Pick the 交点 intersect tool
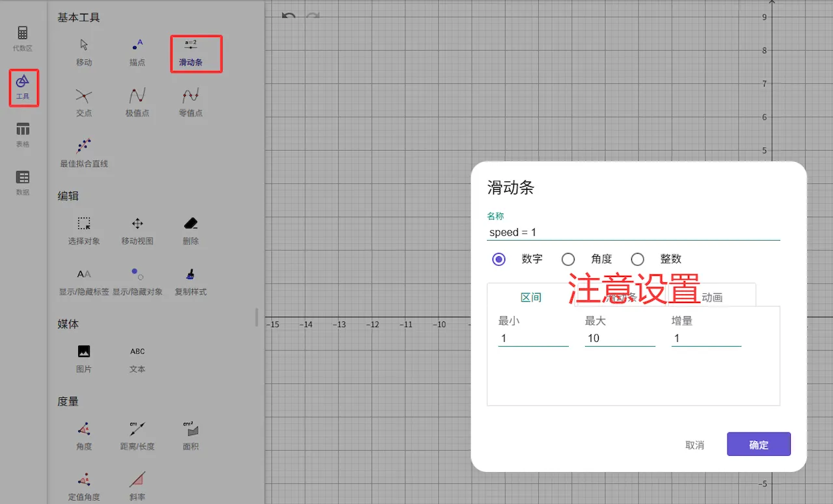 click(84, 103)
